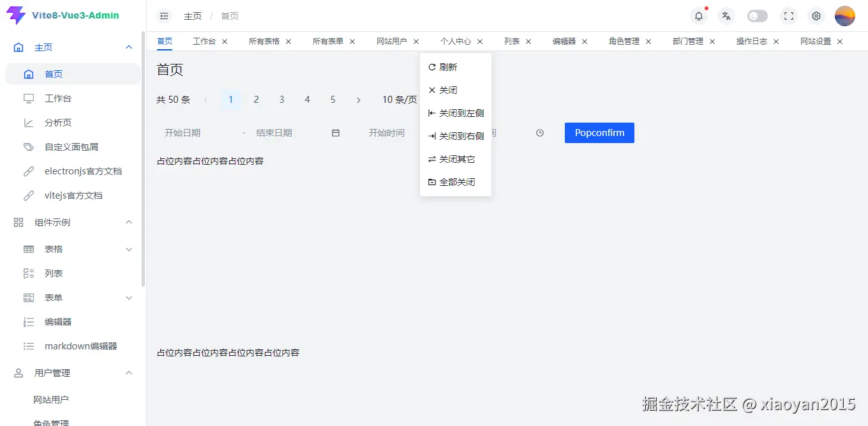The image size is (868, 426).
Task: Choose 关闭到右侧 from context menu
Action: click(456, 136)
